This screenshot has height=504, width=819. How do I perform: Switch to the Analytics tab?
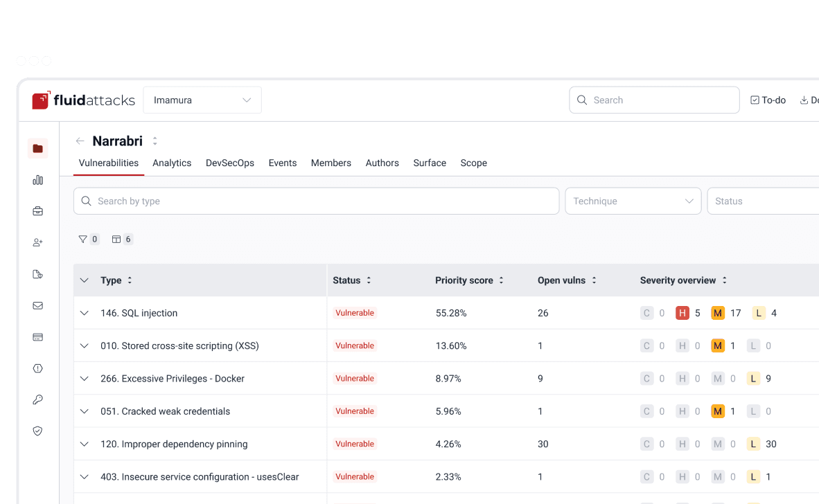[x=172, y=163]
